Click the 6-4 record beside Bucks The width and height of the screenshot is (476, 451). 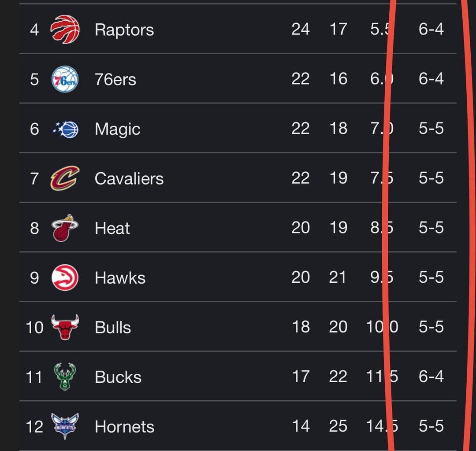coord(431,377)
